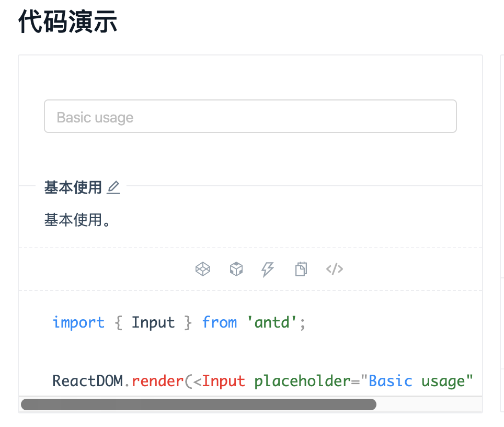Click the edit pencil beside 基本使用
The height and width of the screenshot is (427, 504).
[x=113, y=187]
